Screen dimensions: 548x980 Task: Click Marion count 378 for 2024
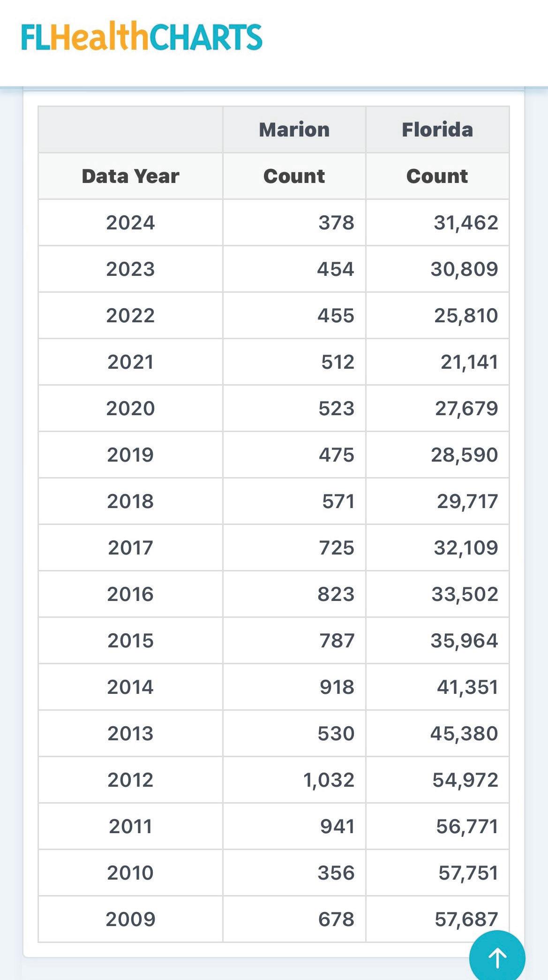pyautogui.click(x=294, y=222)
